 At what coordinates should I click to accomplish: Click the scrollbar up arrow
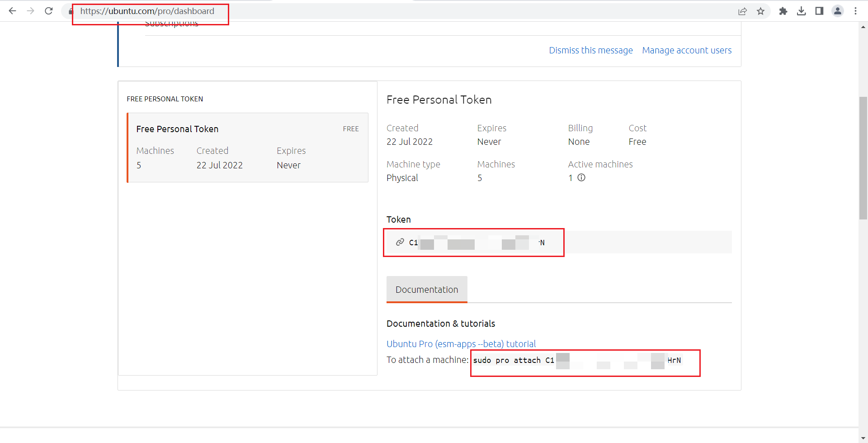[863, 27]
